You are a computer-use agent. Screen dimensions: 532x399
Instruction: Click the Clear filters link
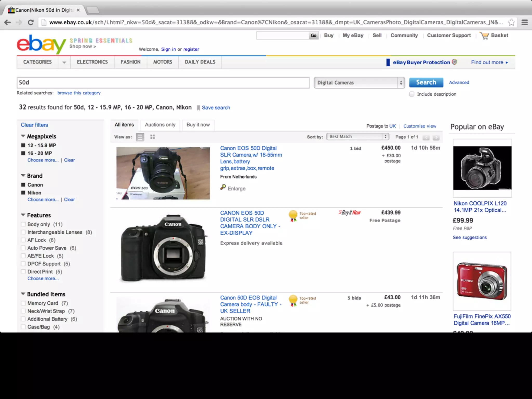click(x=34, y=125)
